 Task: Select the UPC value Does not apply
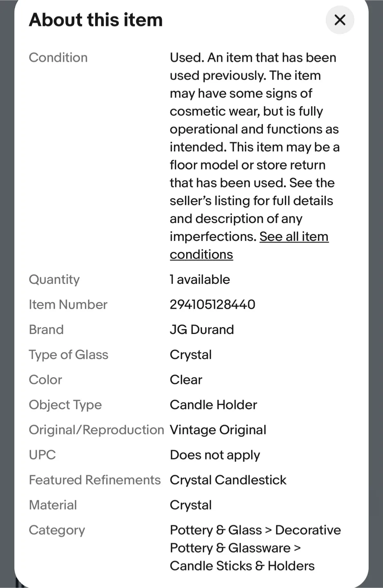215,454
